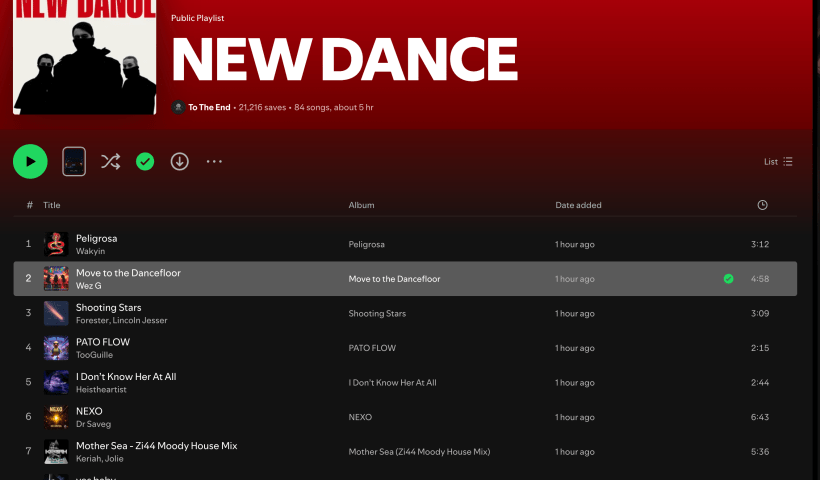820x480 pixels.
Task: Toggle saved checkmark for the NEW DANCE playlist
Action: [145, 161]
